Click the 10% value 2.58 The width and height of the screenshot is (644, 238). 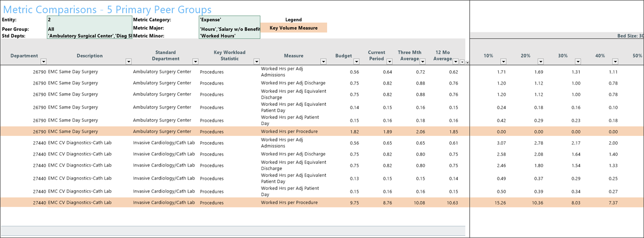[x=502, y=154]
